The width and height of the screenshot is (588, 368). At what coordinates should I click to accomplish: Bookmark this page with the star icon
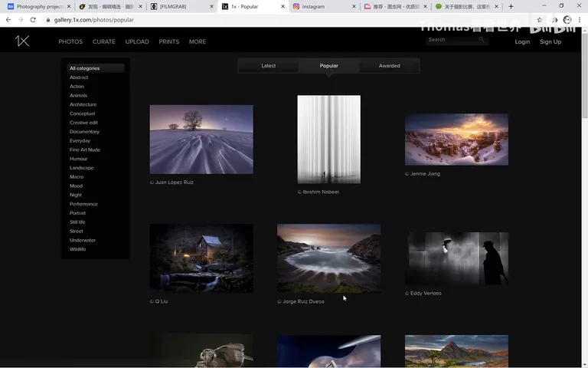coord(539,19)
